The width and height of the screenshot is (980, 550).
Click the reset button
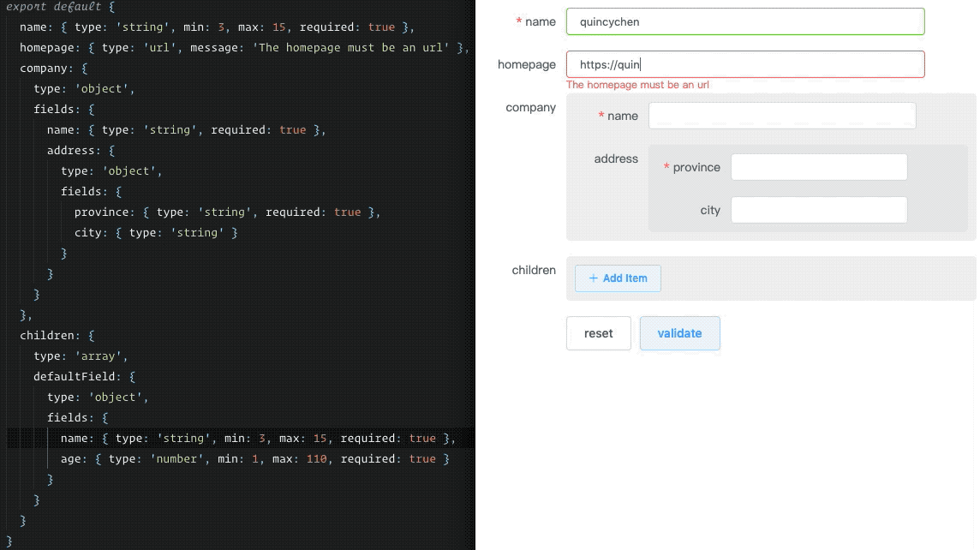(x=598, y=333)
